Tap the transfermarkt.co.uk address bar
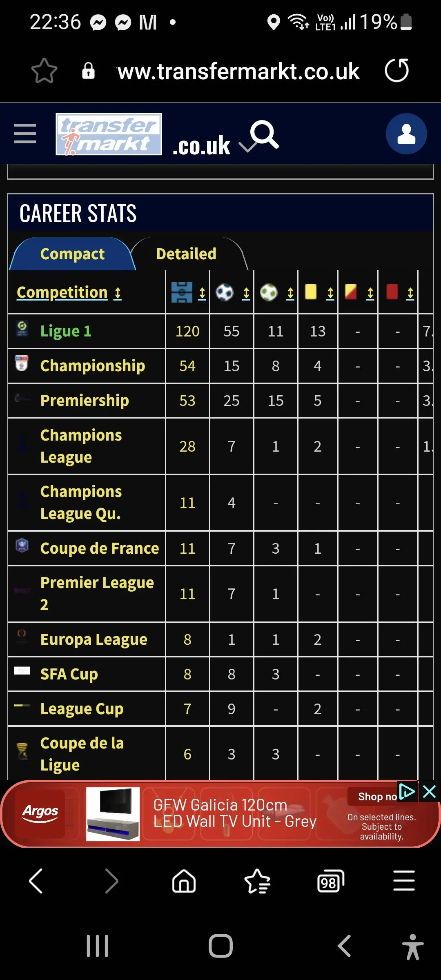Image resolution: width=441 pixels, height=980 pixels. tap(238, 71)
